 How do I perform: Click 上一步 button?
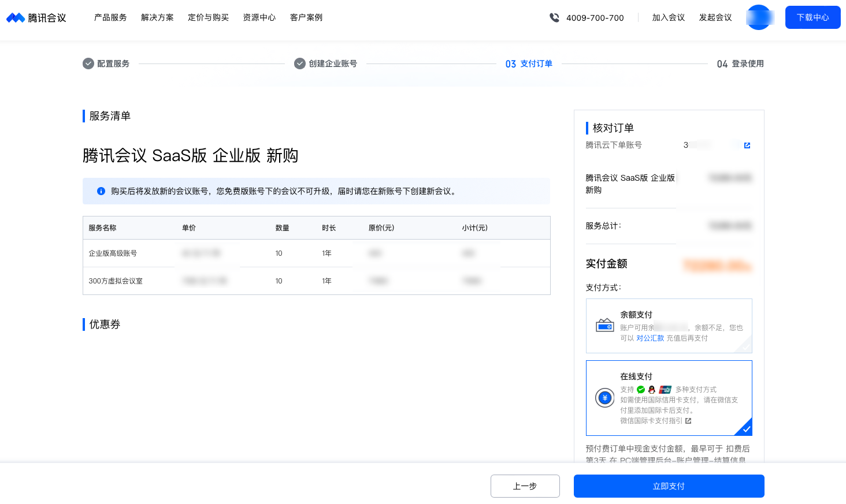click(525, 486)
